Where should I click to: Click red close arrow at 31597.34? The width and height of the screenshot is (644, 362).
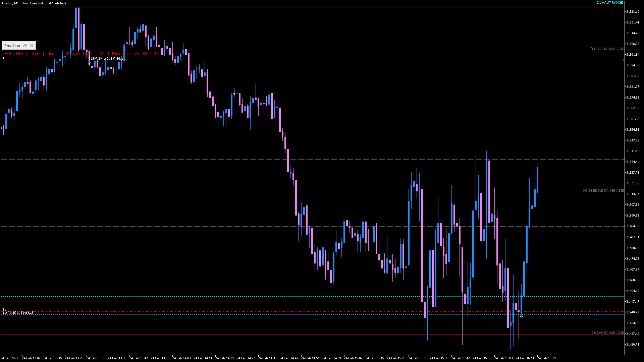122,59
